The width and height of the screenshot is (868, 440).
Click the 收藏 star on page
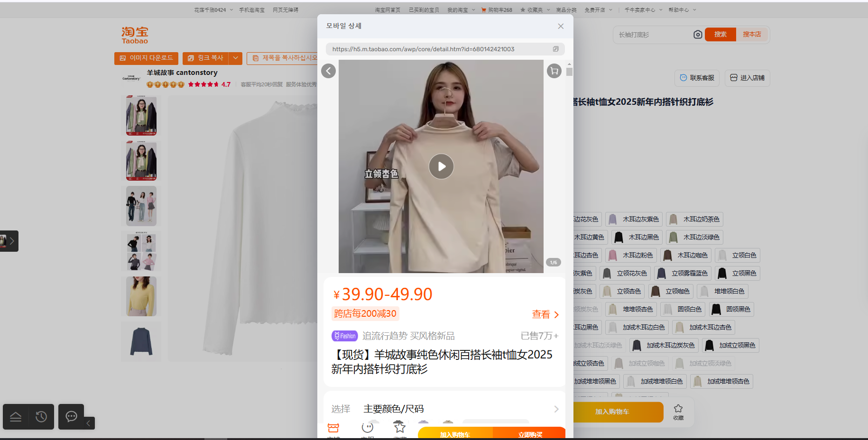coord(678,412)
